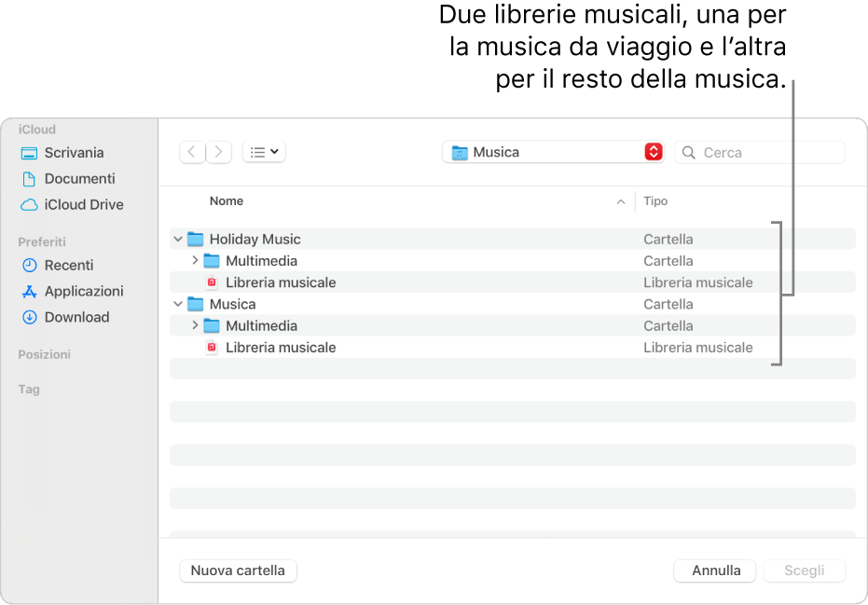Collapse the Holiday Music folder
This screenshot has height=605, width=868.
tap(177, 239)
